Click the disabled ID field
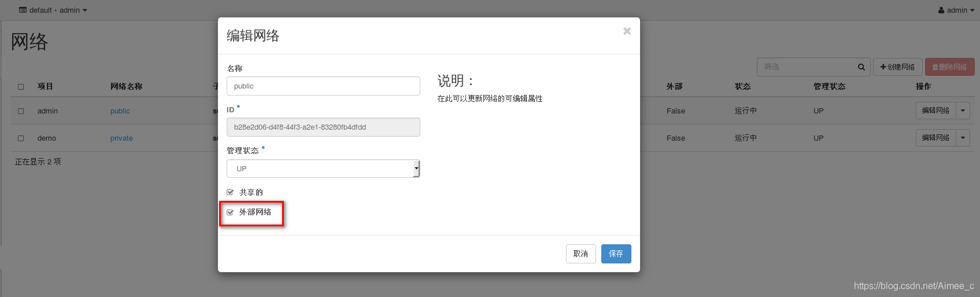 click(323, 127)
